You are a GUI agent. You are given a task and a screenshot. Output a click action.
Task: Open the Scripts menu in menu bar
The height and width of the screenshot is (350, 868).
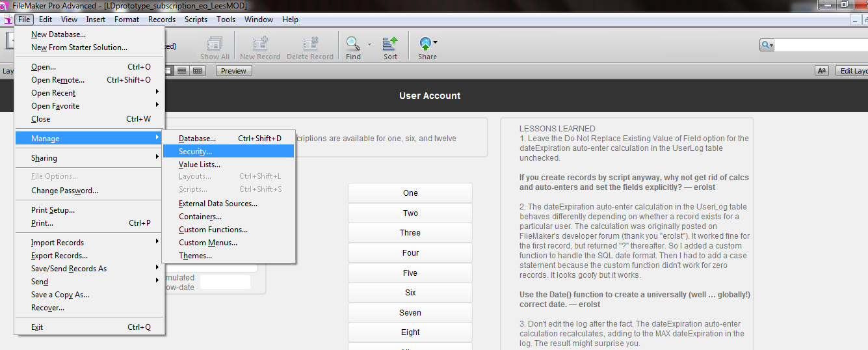coord(196,20)
